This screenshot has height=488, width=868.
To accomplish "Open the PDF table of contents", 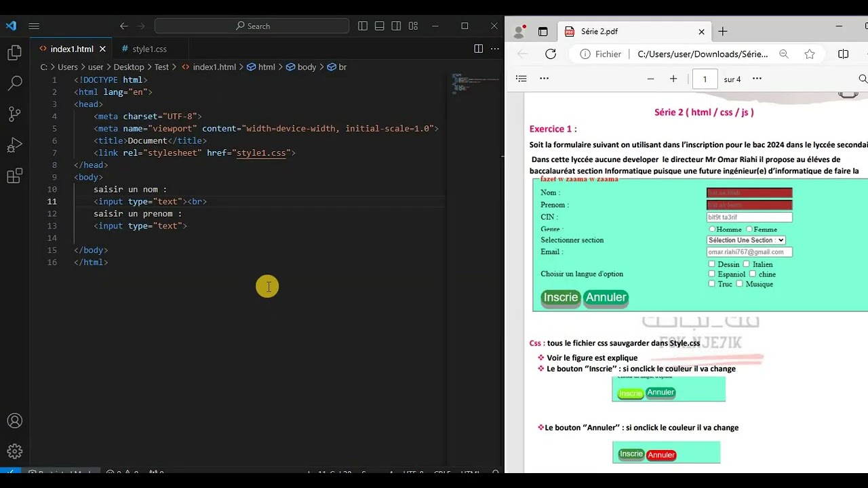I will tap(521, 79).
